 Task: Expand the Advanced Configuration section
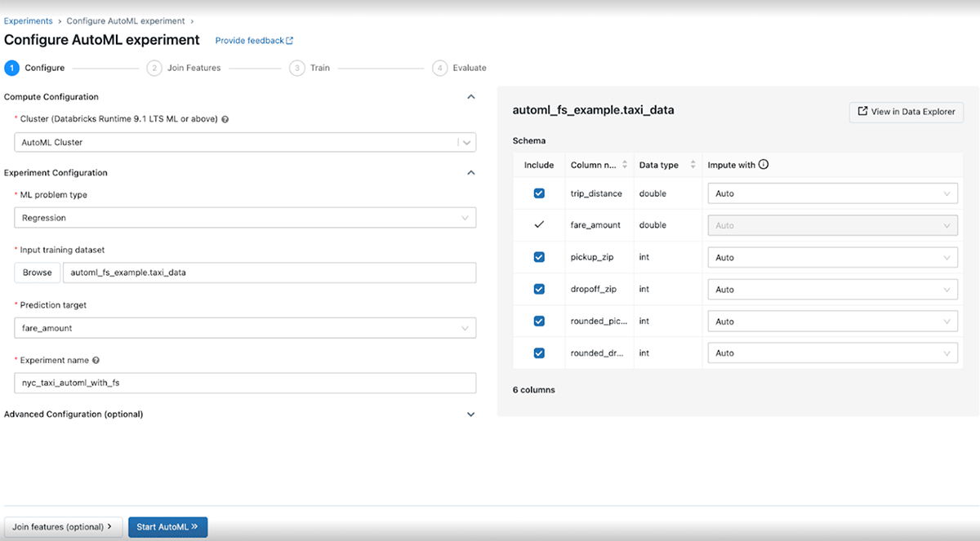click(470, 415)
